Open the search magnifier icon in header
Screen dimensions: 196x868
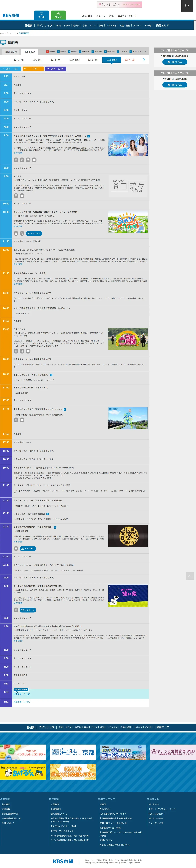(187, 6)
